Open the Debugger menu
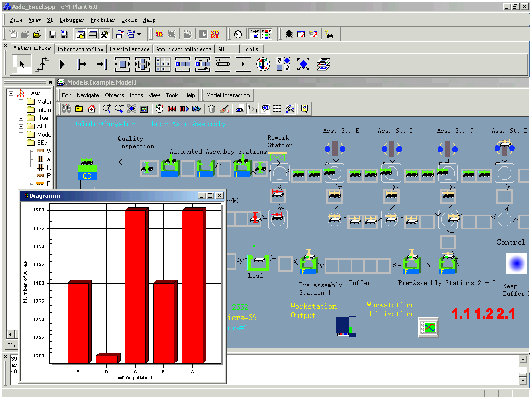This screenshot has height=400, width=532. pyautogui.click(x=72, y=20)
